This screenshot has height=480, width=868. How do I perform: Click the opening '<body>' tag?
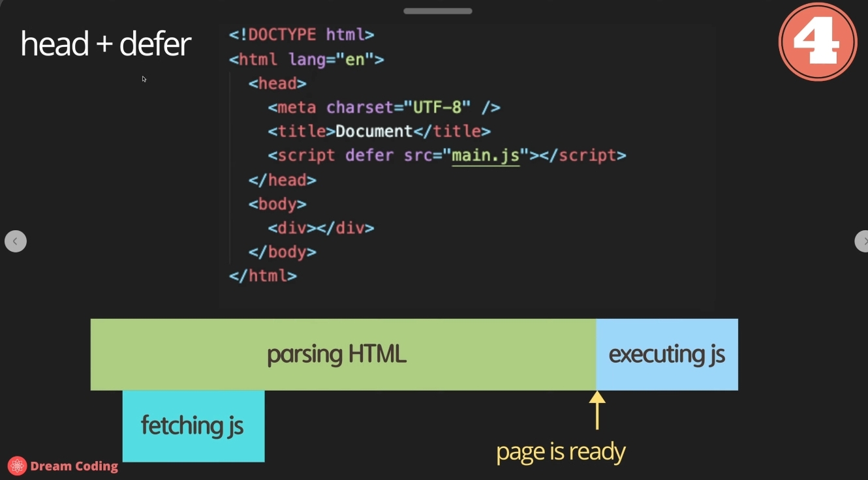tap(277, 204)
